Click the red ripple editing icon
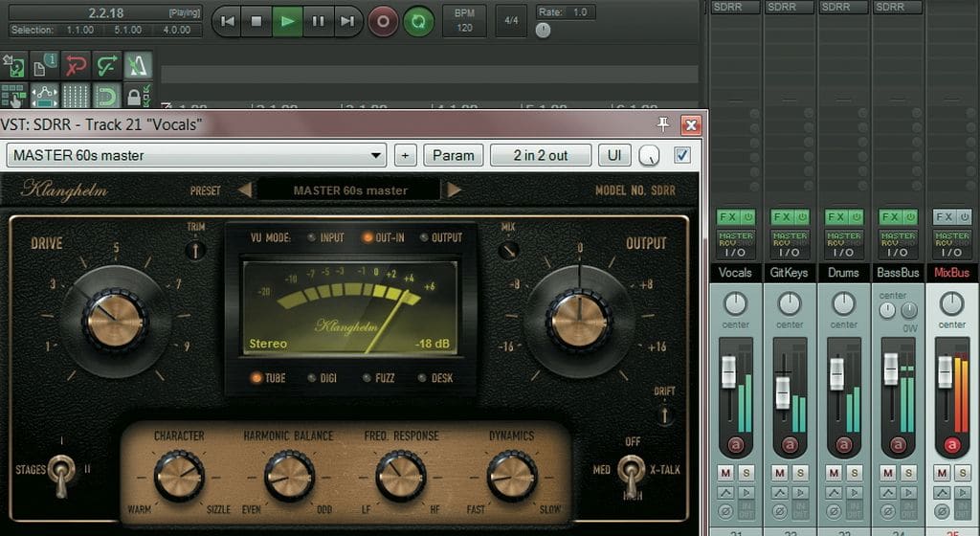Screen dimensions: 980x536 tap(76, 65)
